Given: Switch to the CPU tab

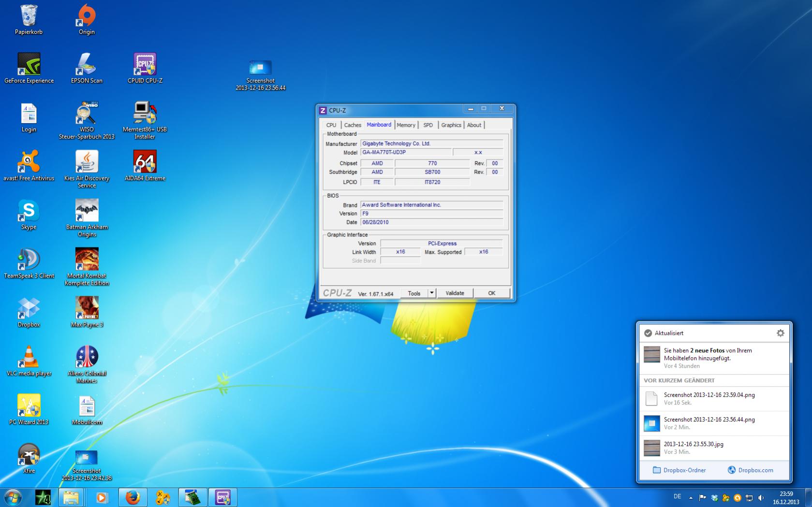Looking at the screenshot, I should 331,125.
